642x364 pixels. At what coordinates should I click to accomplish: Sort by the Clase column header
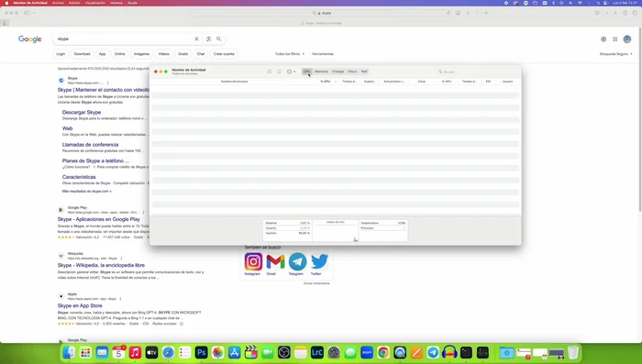coord(422,82)
